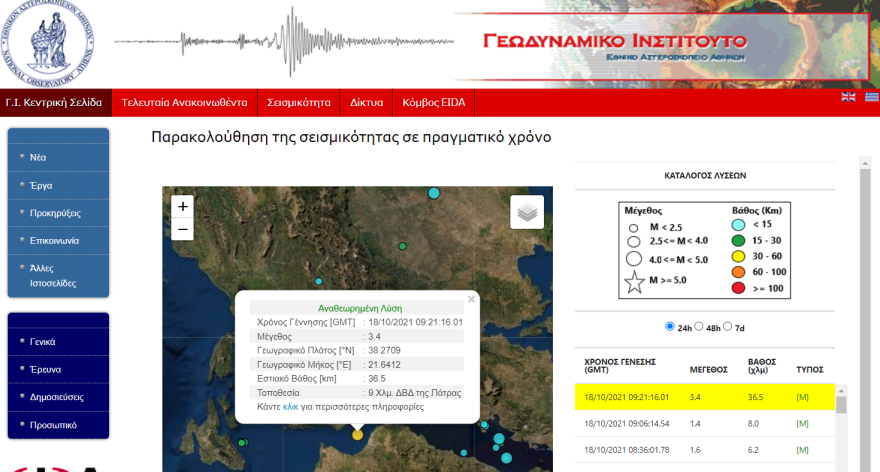
Task: Click [M] type link in 1.4 magnitude row
Action: point(803,424)
